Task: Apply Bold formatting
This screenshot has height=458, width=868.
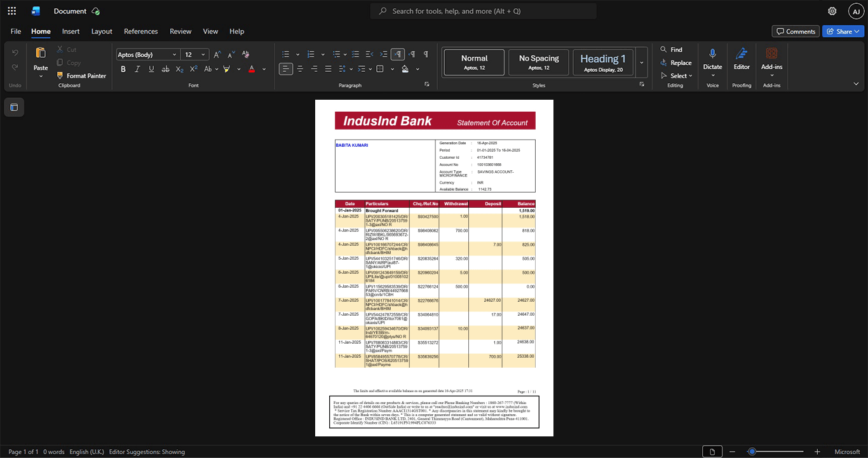Action: coord(123,69)
